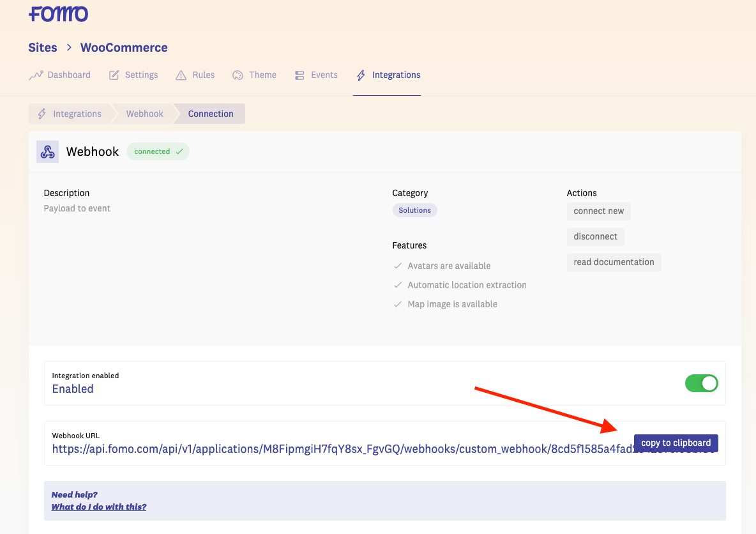Click the Need help? heading text
Screen dimensions: 756x534
point(74,494)
